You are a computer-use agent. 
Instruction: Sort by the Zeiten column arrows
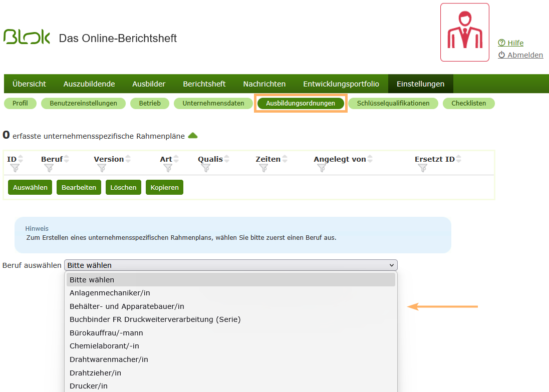285,159
